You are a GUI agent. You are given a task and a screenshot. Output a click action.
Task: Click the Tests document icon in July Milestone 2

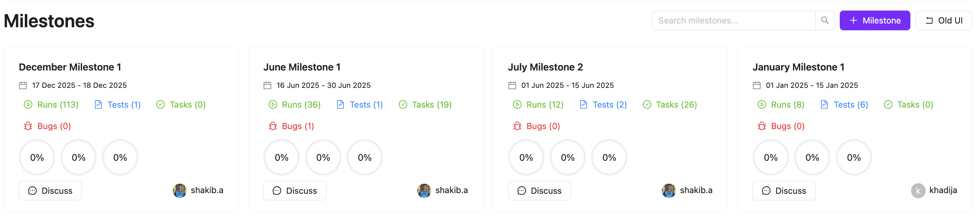click(x=583, y=105)
